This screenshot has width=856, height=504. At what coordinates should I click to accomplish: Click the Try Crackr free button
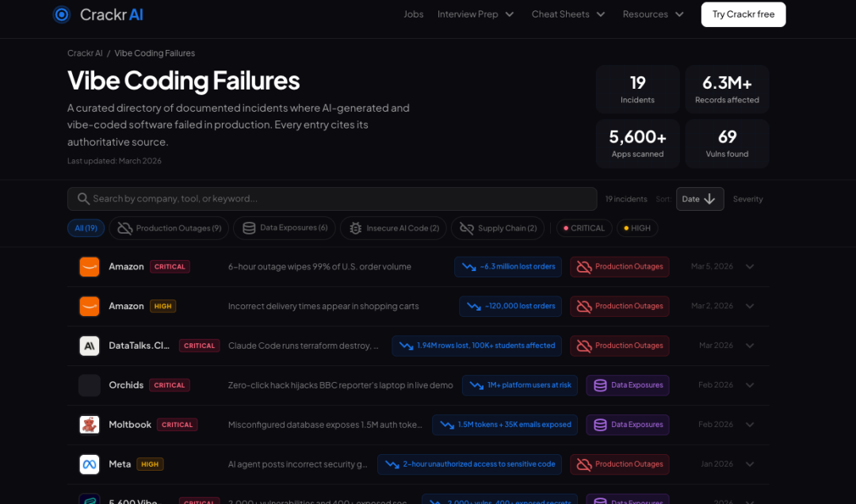pos(743,14)
